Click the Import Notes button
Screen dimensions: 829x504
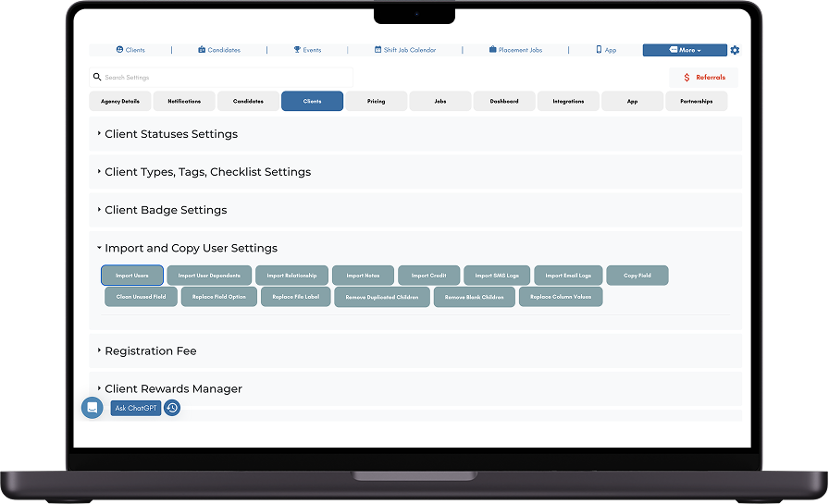click(x=364, y=276)
